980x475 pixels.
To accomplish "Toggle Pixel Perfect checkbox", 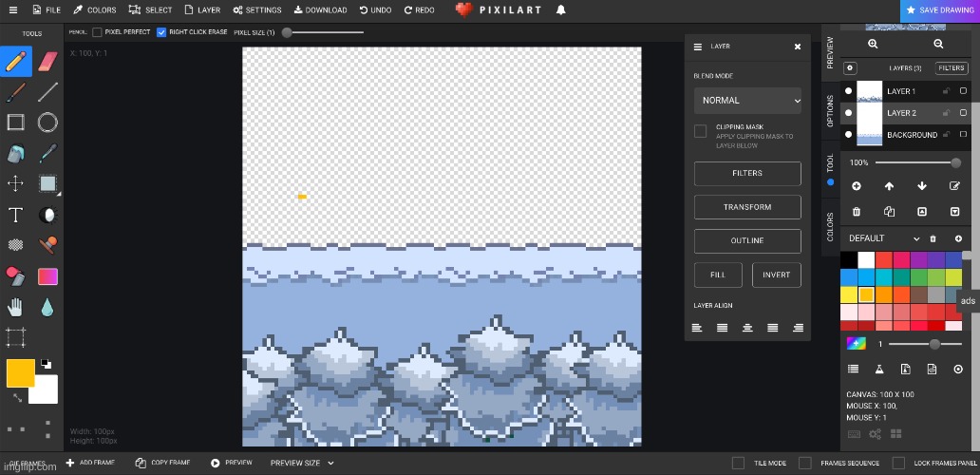I will click(97, 32).
